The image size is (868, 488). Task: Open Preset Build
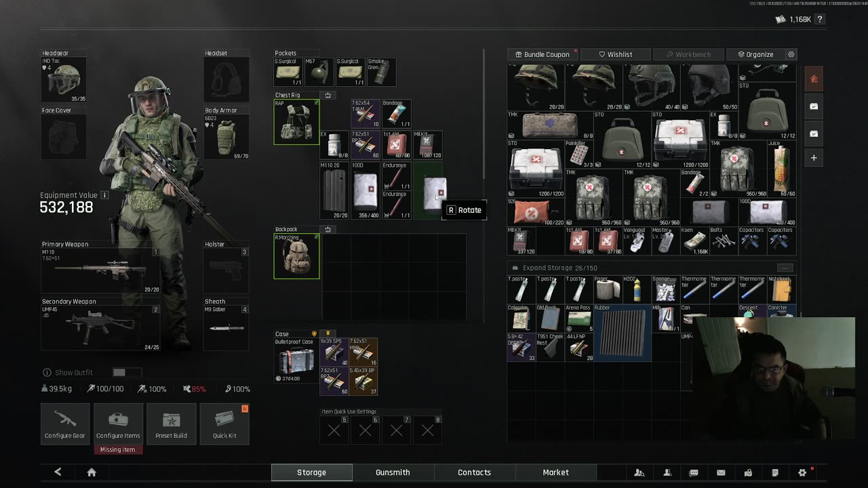[x=172, y=424]
